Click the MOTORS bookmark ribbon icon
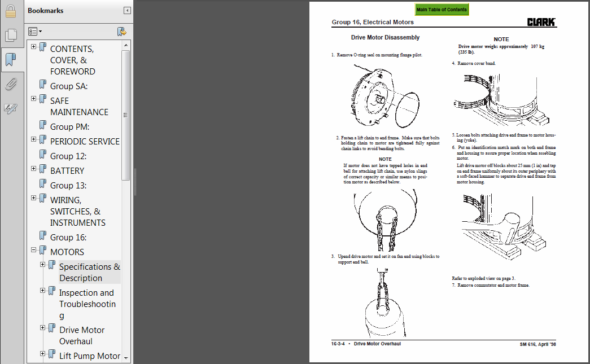 point(43,250)
